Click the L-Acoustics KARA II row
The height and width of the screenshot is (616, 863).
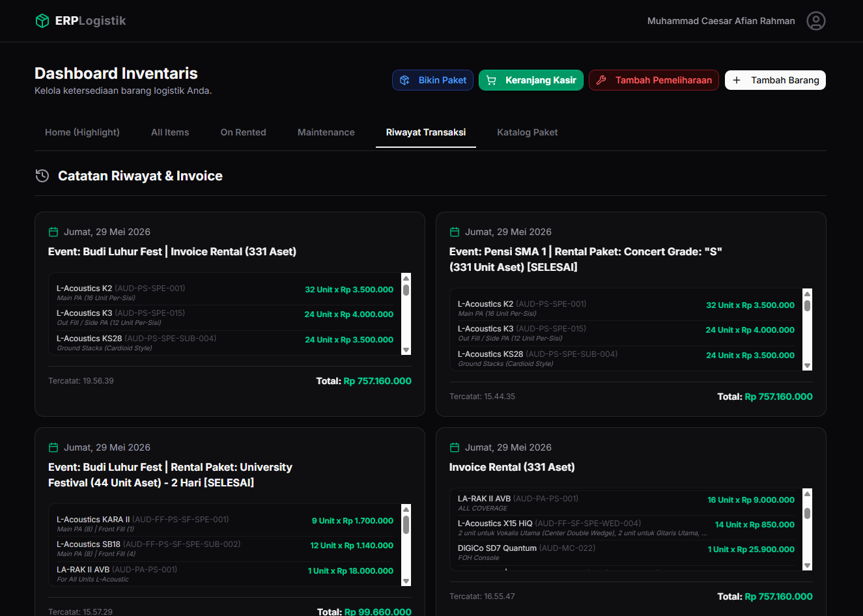(225, 524)
